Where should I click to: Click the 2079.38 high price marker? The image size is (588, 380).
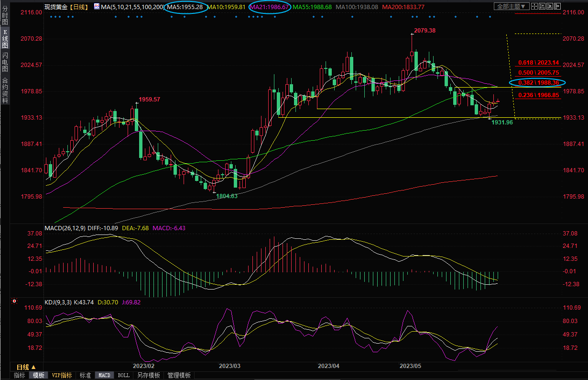(x=425, y=30)
